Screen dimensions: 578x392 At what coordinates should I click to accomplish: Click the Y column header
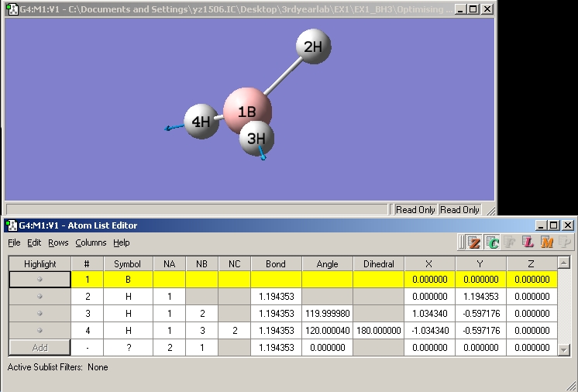coord(480,264)
